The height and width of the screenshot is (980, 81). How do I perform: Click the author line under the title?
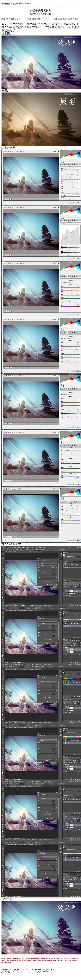[x=40, y=14]
